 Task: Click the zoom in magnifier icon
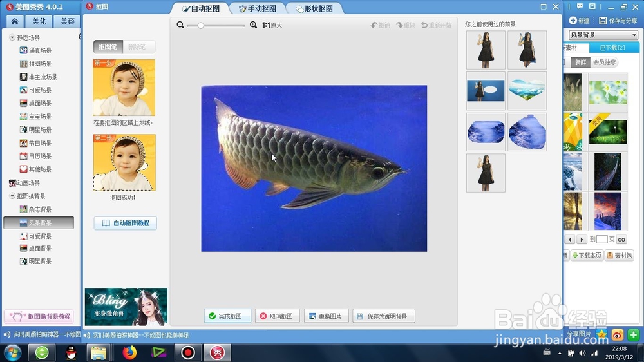(x=253, y=25)
